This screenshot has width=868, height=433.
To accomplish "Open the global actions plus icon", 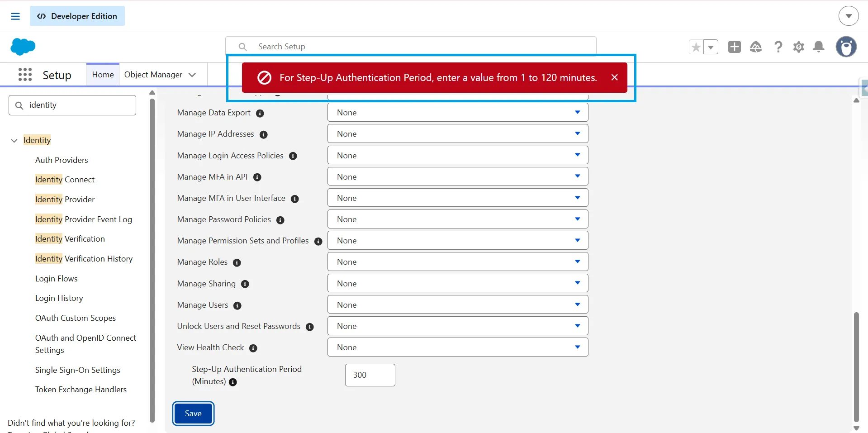I will [x=735, y=47].
